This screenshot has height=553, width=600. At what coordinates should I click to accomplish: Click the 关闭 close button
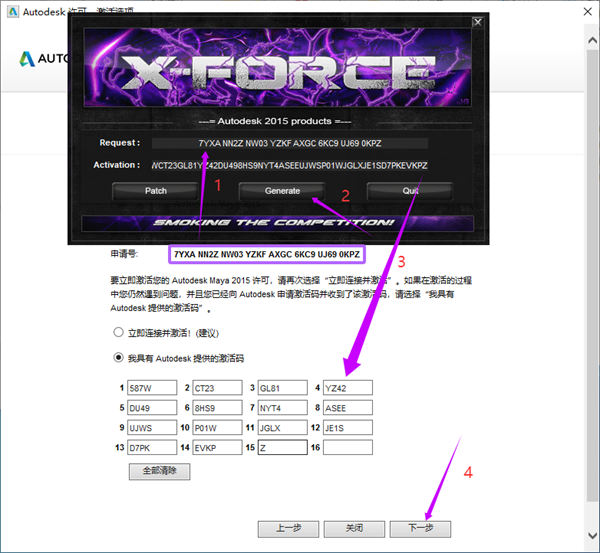[355, 528]
